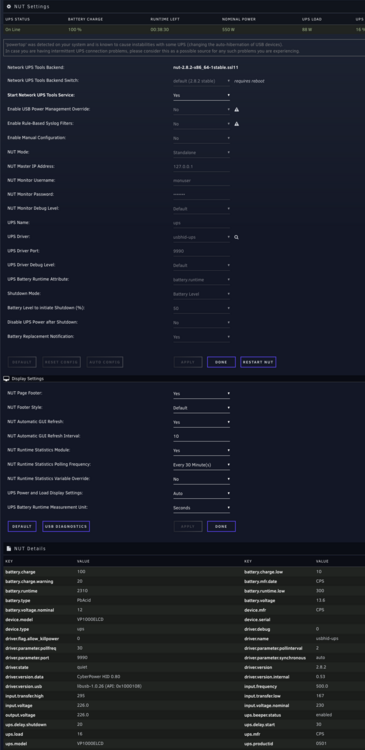Click the battery.voltage value 13.6

pyautogui.click(x=321, y=601)
